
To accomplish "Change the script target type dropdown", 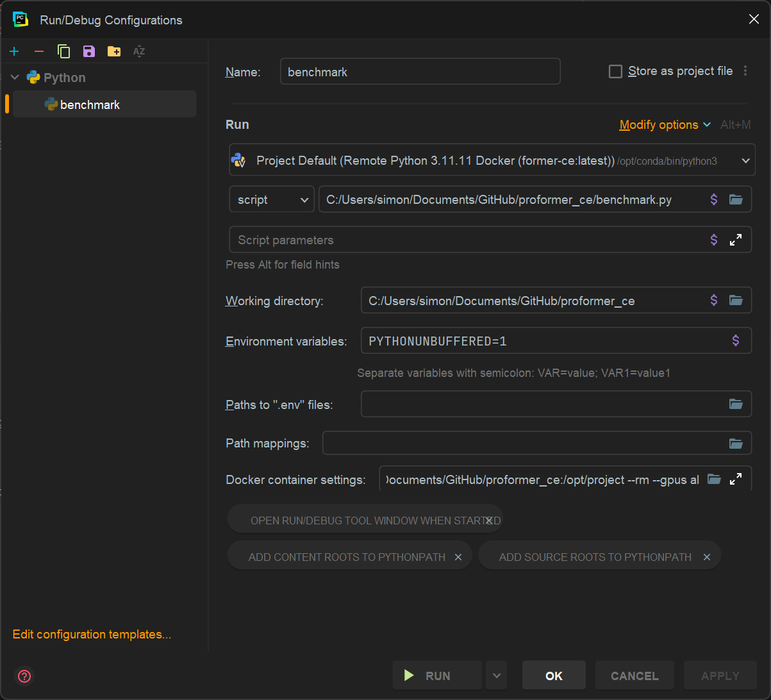I will [271, 199].
